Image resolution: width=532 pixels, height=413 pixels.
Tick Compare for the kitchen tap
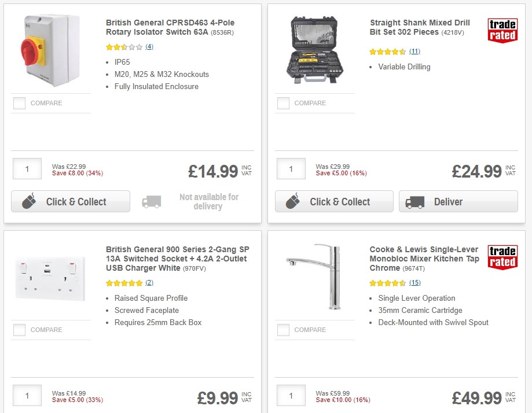tap(282, 330)
